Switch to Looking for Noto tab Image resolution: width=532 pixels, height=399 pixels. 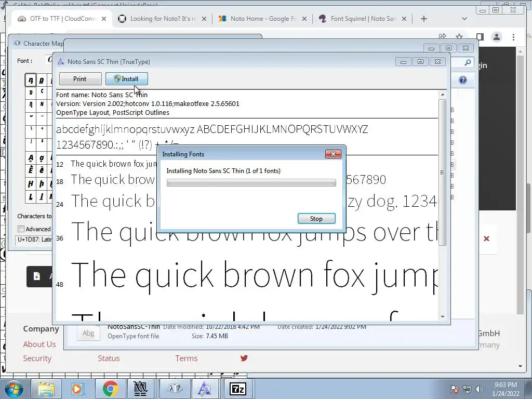[163, 19]
